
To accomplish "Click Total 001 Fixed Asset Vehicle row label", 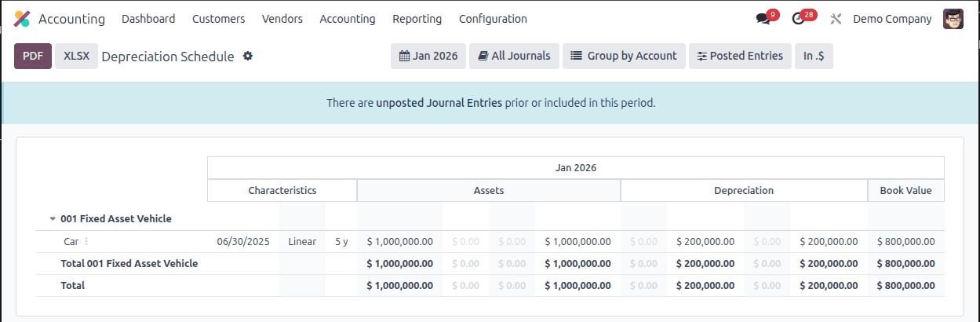I will pos(129,264).
